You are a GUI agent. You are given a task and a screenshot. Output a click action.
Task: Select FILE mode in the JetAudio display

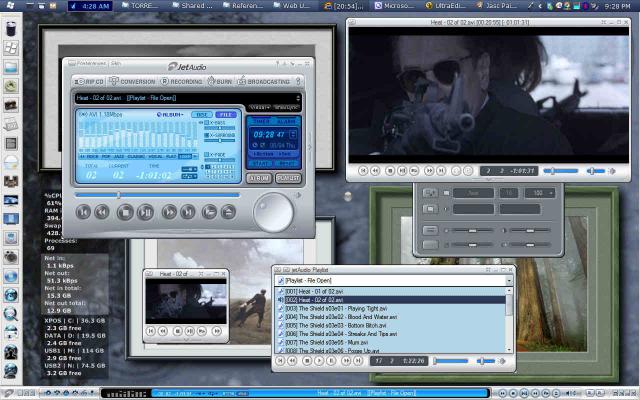click(x=226, y=115)
